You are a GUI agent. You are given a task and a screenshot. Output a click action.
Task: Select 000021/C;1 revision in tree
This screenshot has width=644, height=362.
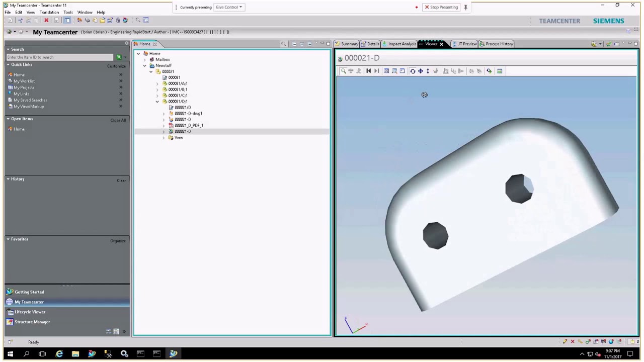coord(178,96)
